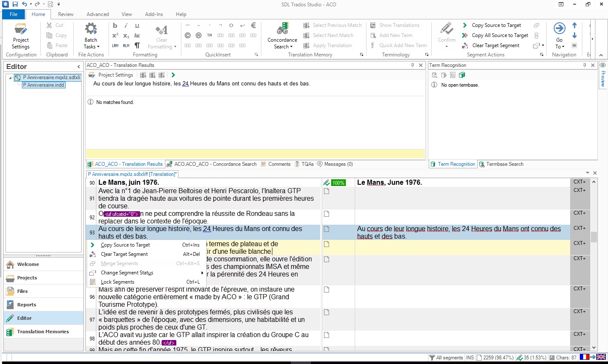Switch to the Add-Ins ribbon tab

(x=154, y=14)
